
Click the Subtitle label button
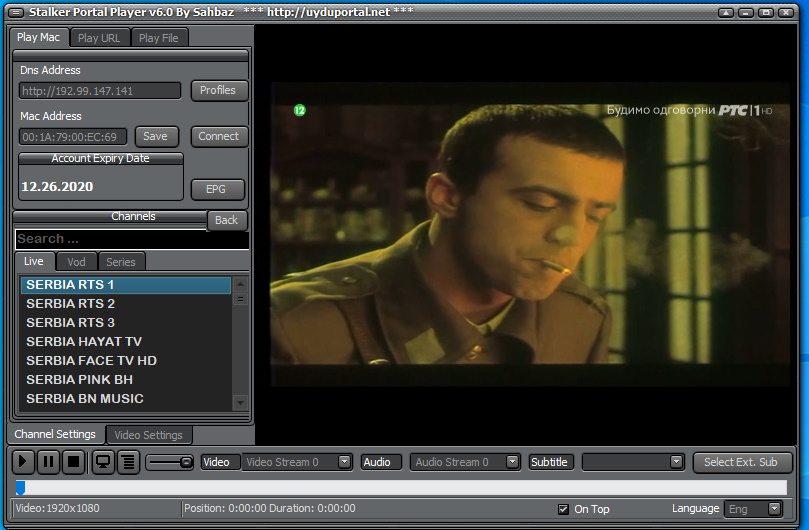point(549,462)
